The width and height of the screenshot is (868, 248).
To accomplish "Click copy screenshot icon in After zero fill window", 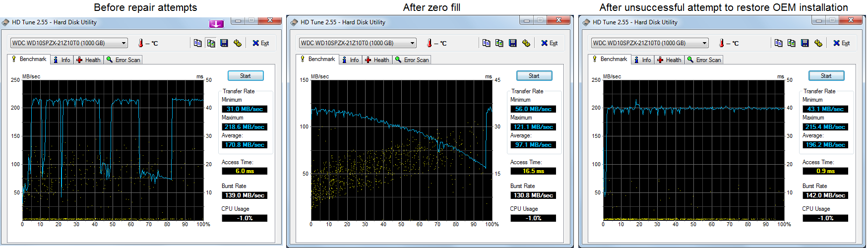I will tap(499, 43).
